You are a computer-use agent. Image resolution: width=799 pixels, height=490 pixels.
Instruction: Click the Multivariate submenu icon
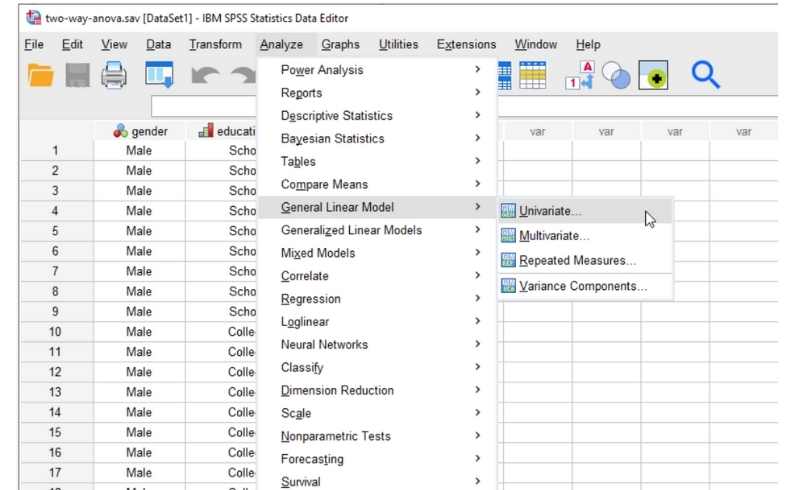[x=508, y=235]
